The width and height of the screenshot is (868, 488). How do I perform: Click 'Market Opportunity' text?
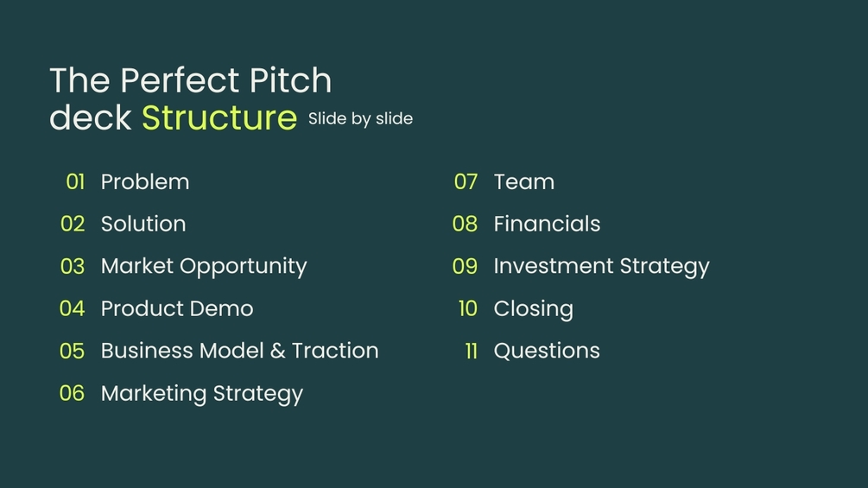click(x=204, y=267)
